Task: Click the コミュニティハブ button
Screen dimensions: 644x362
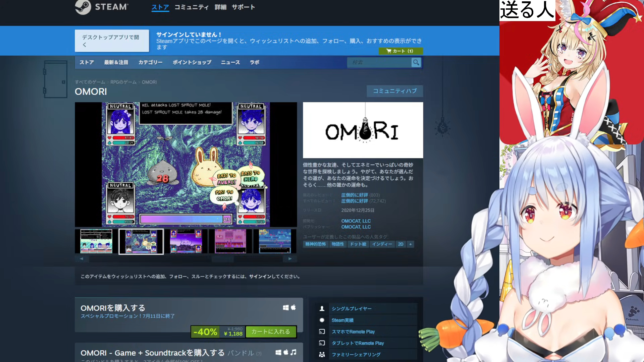Action: (x=395, y=91)
